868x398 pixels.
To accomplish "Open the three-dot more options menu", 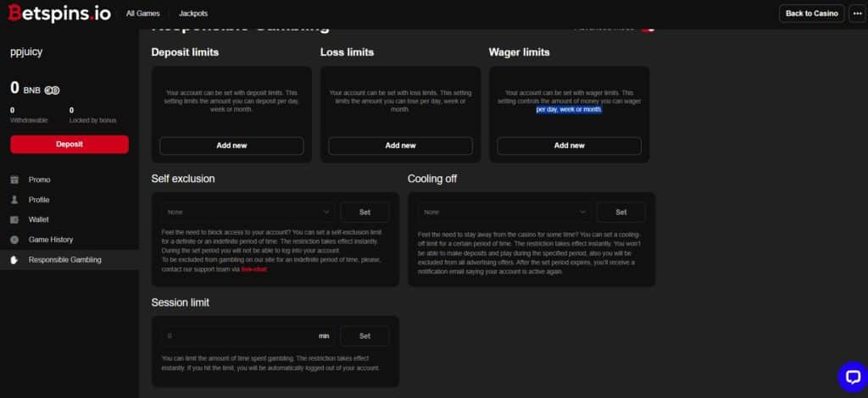I will coord(855,14).
